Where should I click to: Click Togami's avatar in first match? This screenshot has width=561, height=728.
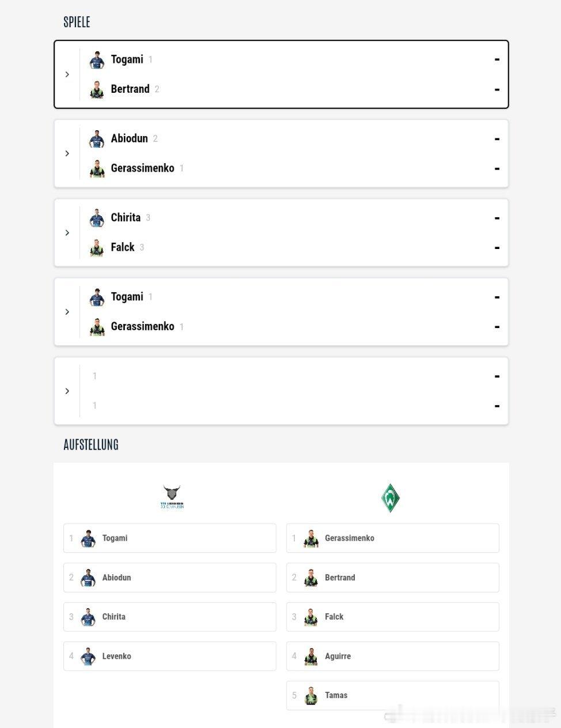pos(97,59)
